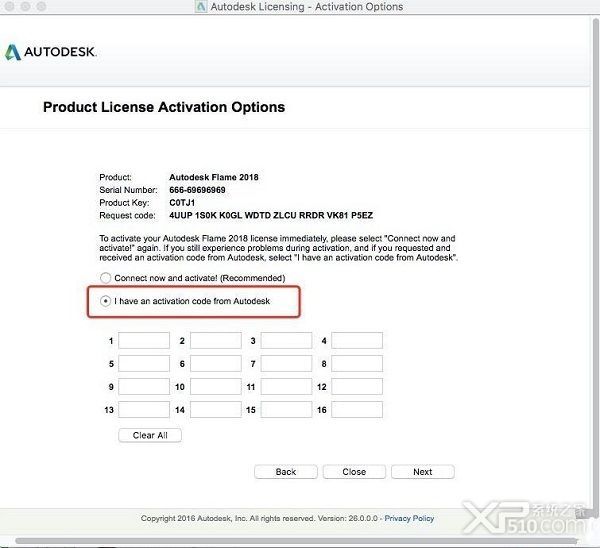Screen dimensions: 600x548
Task: Click activation code field 2
Action: coord(216,340)
